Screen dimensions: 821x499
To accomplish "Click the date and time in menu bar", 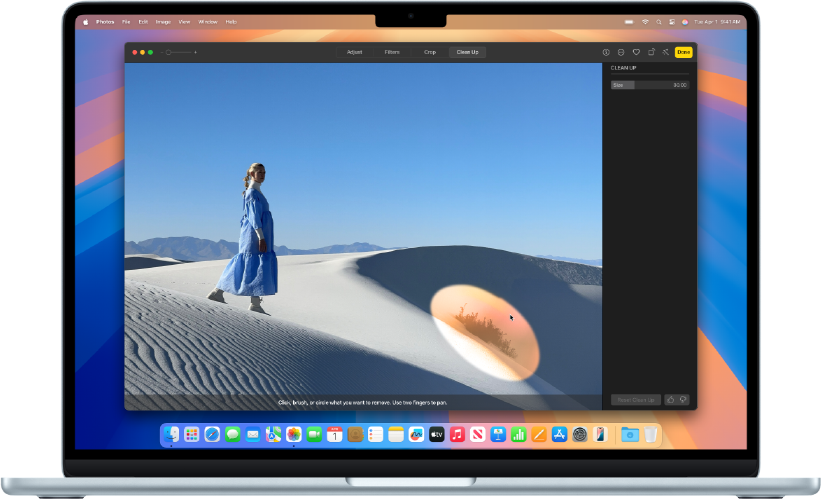I will tap(717, 22).
